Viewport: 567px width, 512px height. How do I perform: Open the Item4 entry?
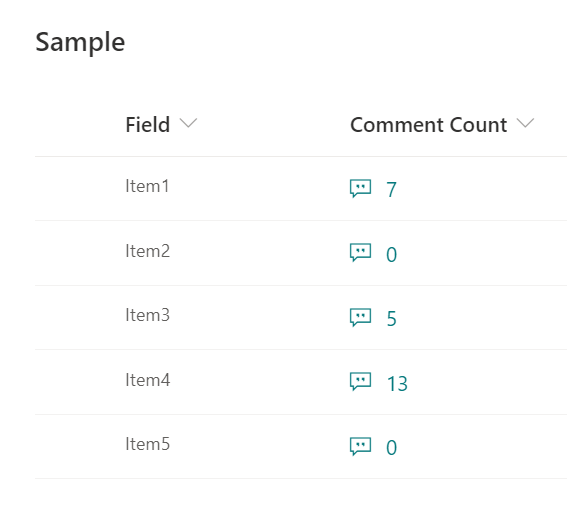coord(147,380)
